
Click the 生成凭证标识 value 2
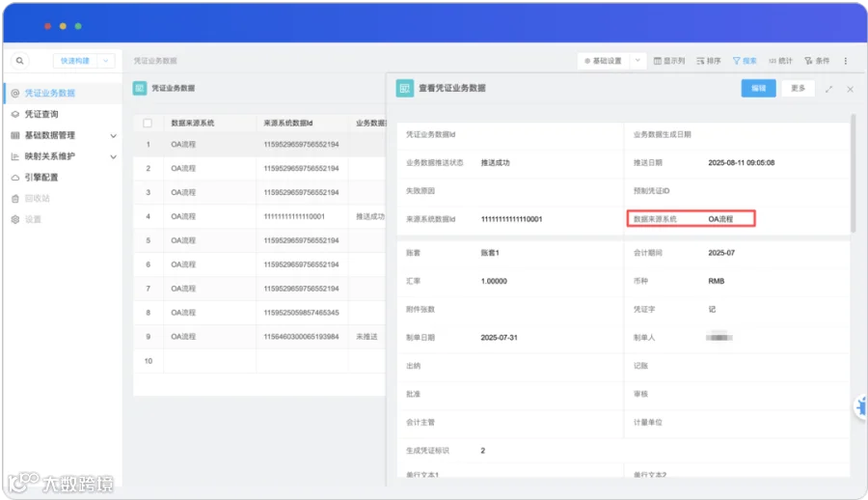483,451
